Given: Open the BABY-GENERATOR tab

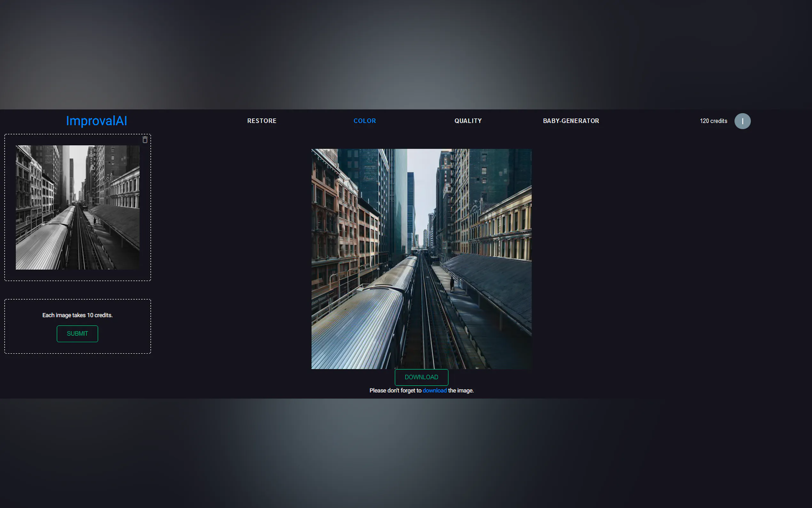Looking at the screenshot, I should tap(571, 121).
